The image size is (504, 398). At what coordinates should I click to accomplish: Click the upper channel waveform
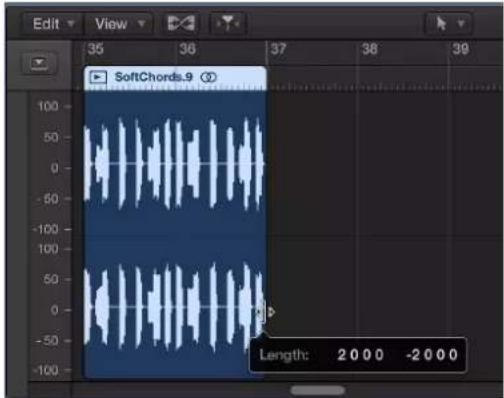(175, 164)
